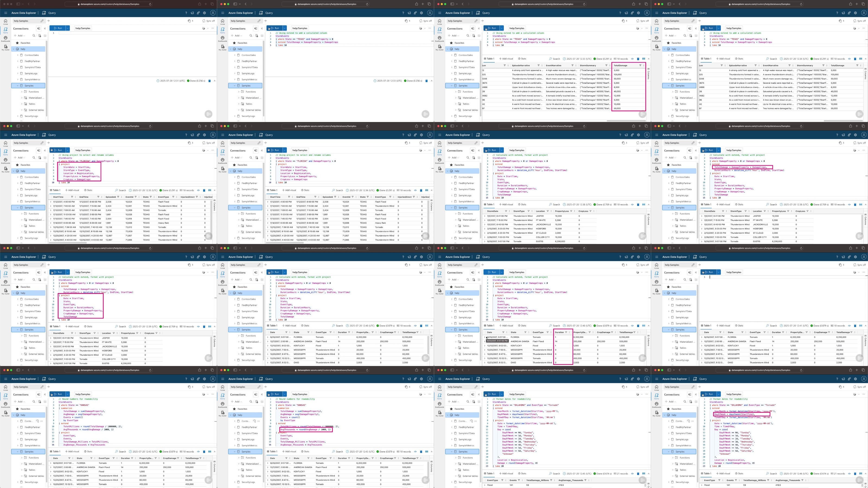Viewport: 868px width, 488px height.
Task: Refresh the Conto... database in the 12:46 window
Action: (x=688, y=421)
